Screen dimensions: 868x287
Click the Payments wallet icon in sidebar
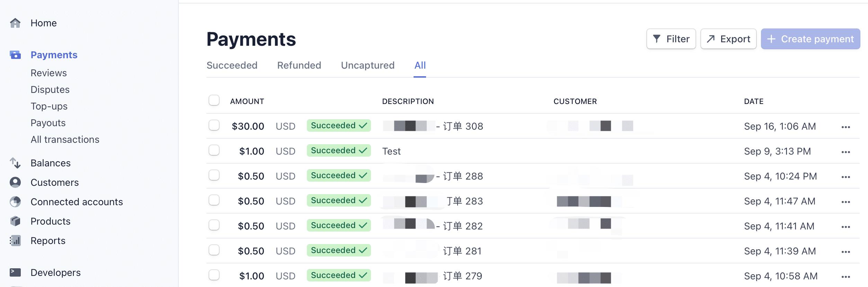tap(15, 55)
